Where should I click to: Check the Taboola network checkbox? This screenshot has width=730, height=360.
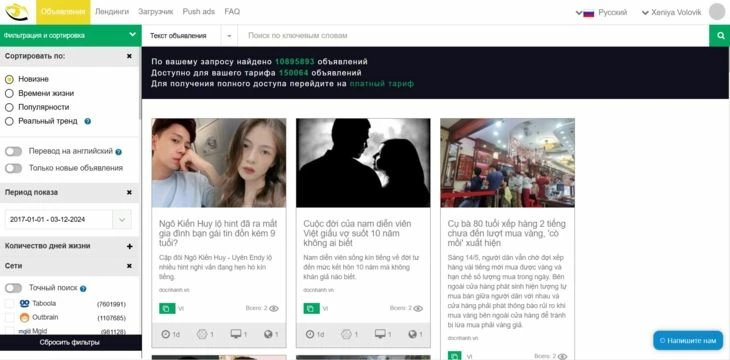tap(9, 304)
